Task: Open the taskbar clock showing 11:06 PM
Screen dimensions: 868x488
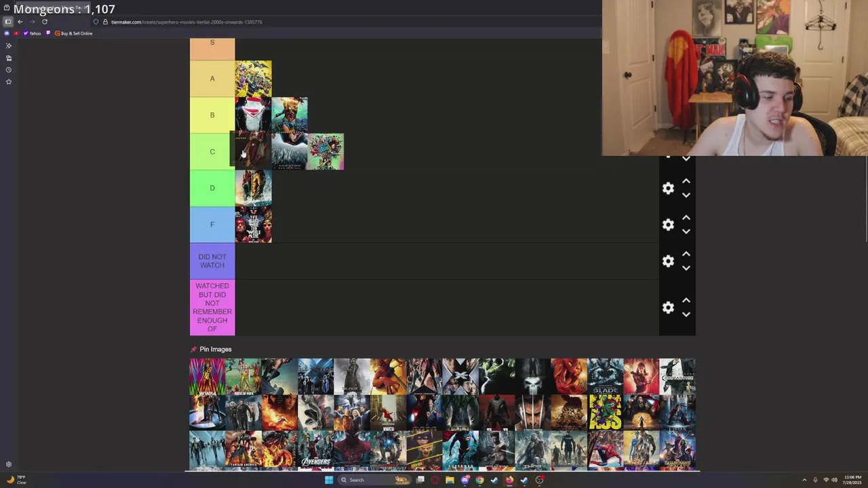Action: click(852, 480)
